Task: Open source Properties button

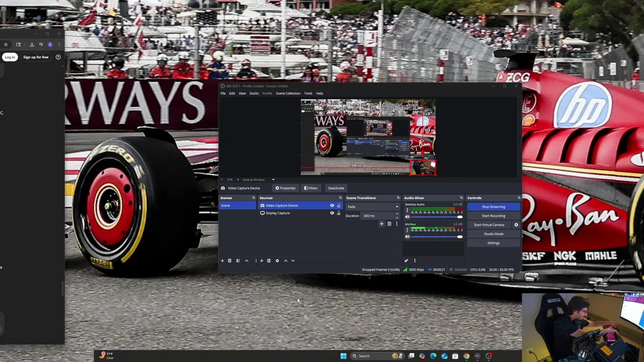Action: (x=285, y=188)
